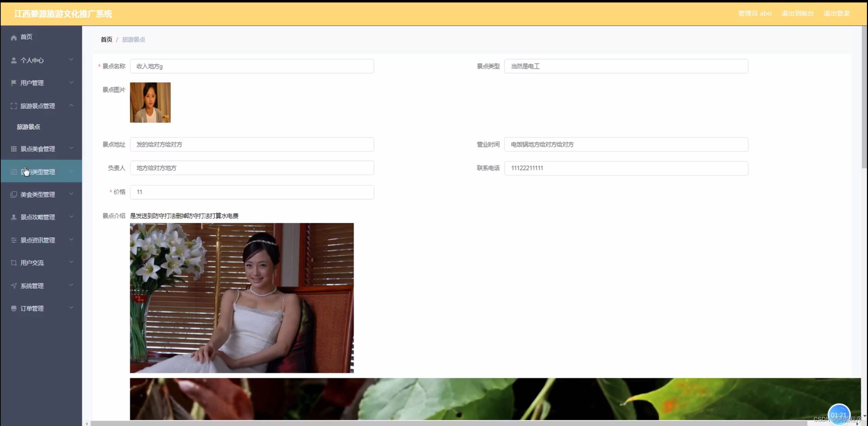868x426 pixels.
Task: Click the printer icon for 订单管理
Action: point(13,308)
